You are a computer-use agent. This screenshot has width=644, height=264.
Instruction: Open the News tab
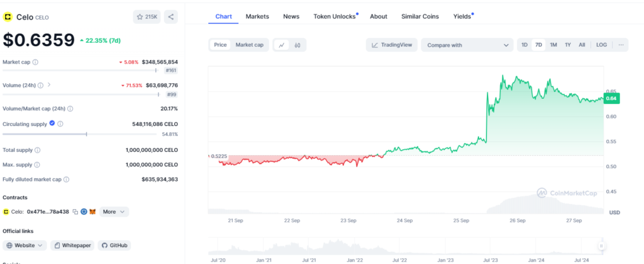coord(291,16)
